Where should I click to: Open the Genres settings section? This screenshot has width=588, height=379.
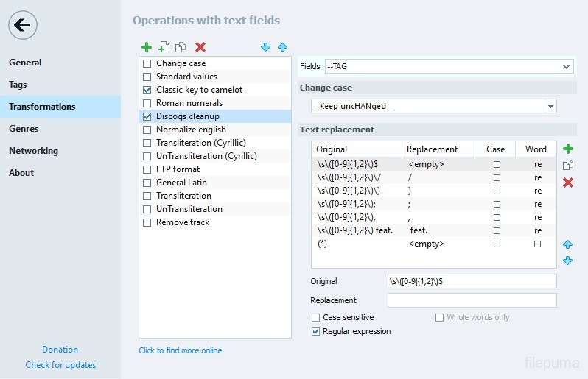(24, 129)
